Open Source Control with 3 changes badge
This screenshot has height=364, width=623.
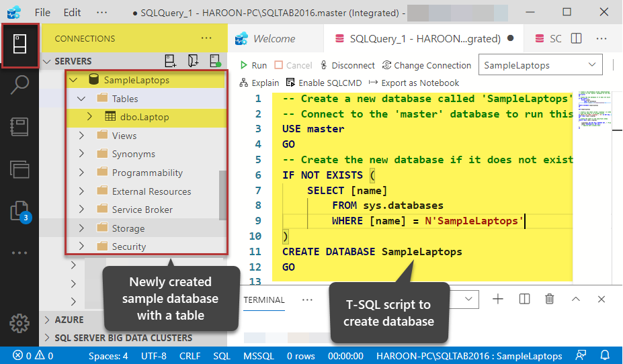19,211
